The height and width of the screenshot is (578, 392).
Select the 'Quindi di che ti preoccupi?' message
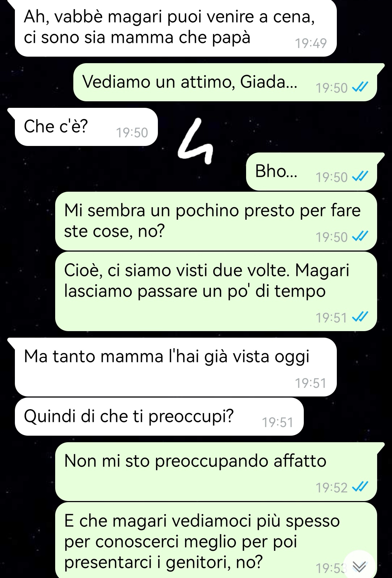159,416
